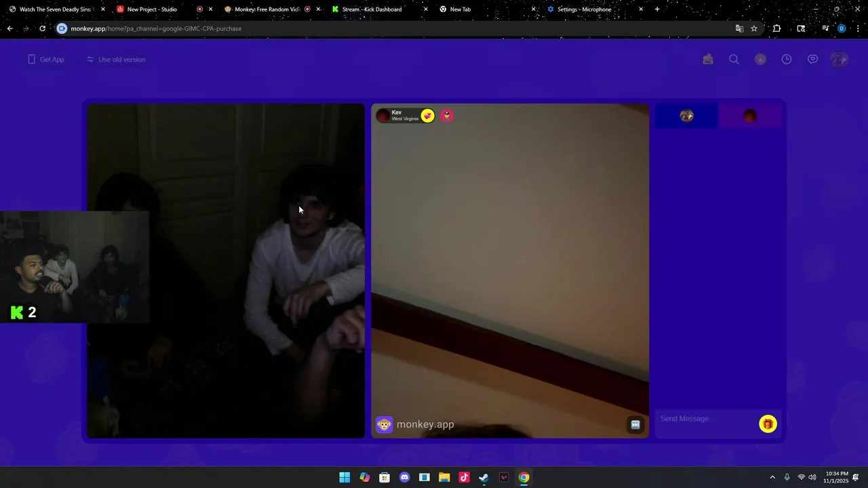Open Valorant taskbar icon
The image size is (868, 488).
[x=504, y=477]
